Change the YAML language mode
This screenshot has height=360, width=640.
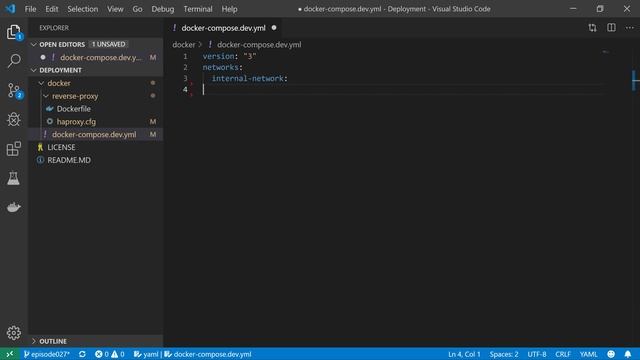coord(588,354)
